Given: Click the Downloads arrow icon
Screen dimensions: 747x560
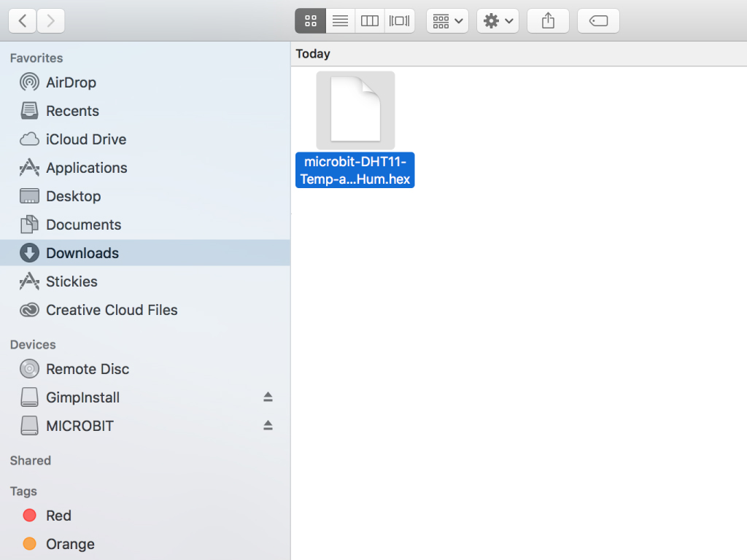Looking at the screenshot, I should [29, 253].
